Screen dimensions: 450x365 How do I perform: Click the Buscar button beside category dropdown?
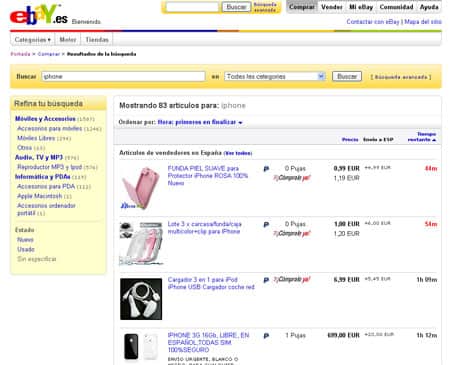pyautogui.click(x=347, y=76)
